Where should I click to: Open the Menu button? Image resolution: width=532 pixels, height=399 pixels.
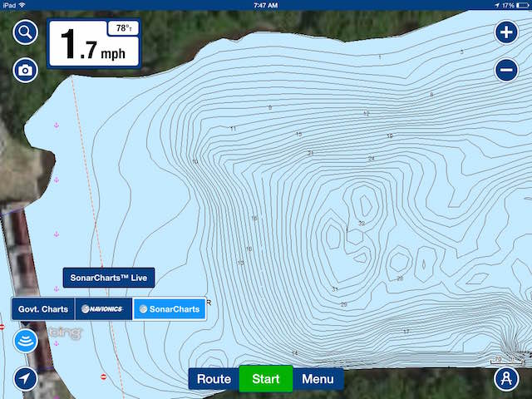click(x=318, y=379)
